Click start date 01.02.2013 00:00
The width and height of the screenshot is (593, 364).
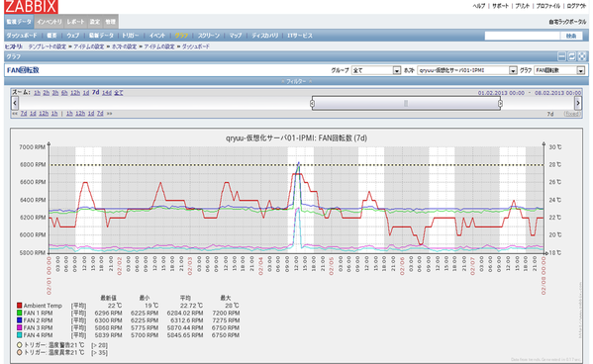[x=501, y=93]
